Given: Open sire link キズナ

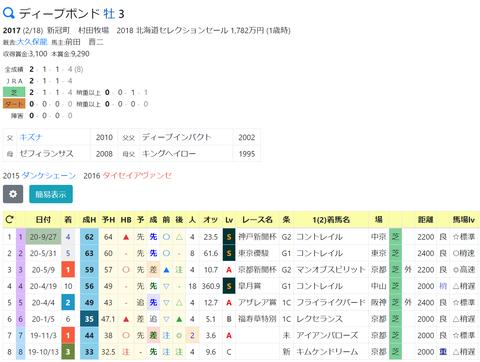Looking at the screenshot, I should 31,137.
